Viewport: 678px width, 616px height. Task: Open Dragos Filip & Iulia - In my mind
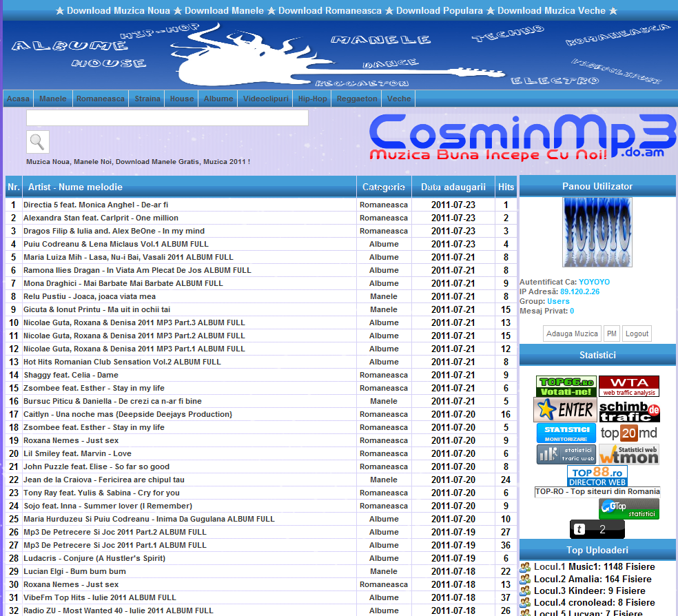114,231
